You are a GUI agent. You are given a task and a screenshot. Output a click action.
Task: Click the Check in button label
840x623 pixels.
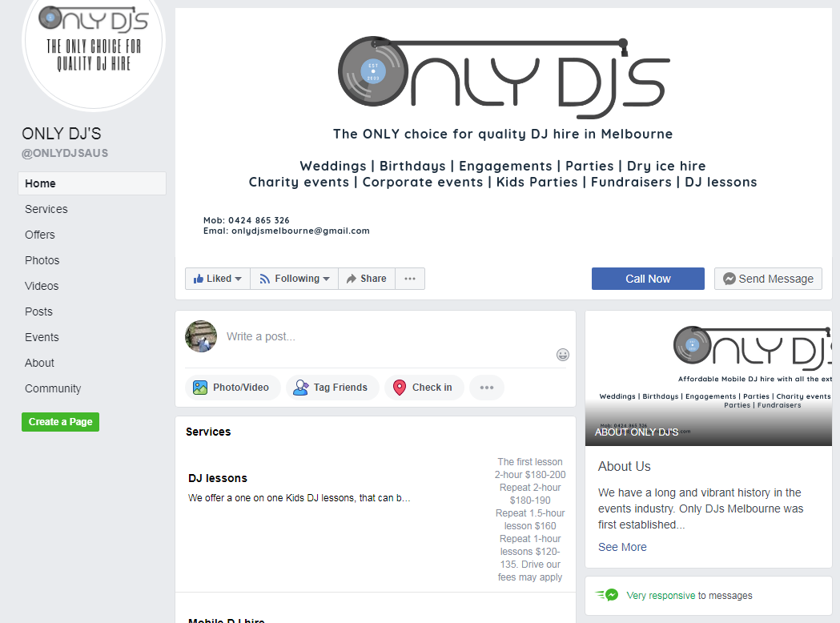pos(432,388)
